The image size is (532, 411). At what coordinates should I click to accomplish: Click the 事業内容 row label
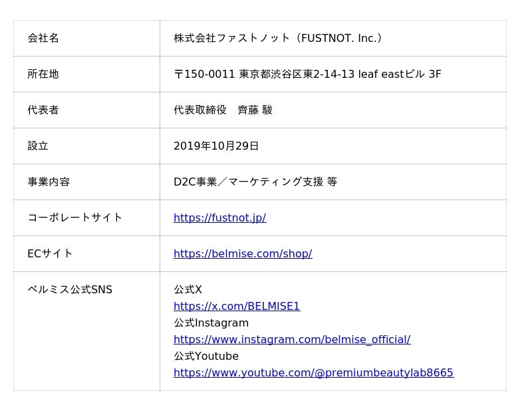[49, 182]
